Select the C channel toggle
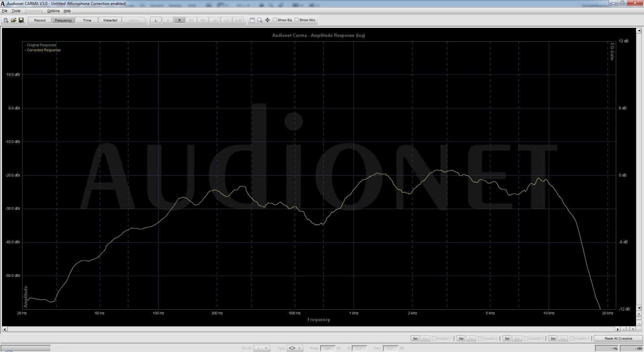The image size is (644, 352). (168, 20)
